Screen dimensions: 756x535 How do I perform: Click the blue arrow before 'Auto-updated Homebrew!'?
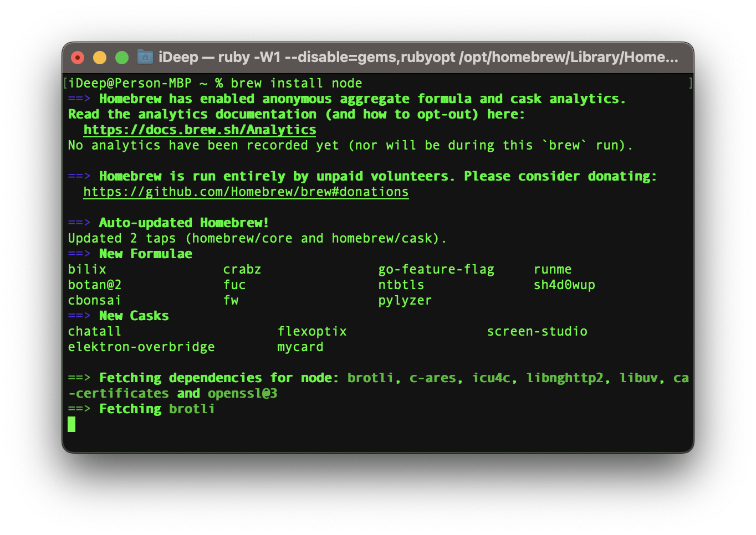79,223
